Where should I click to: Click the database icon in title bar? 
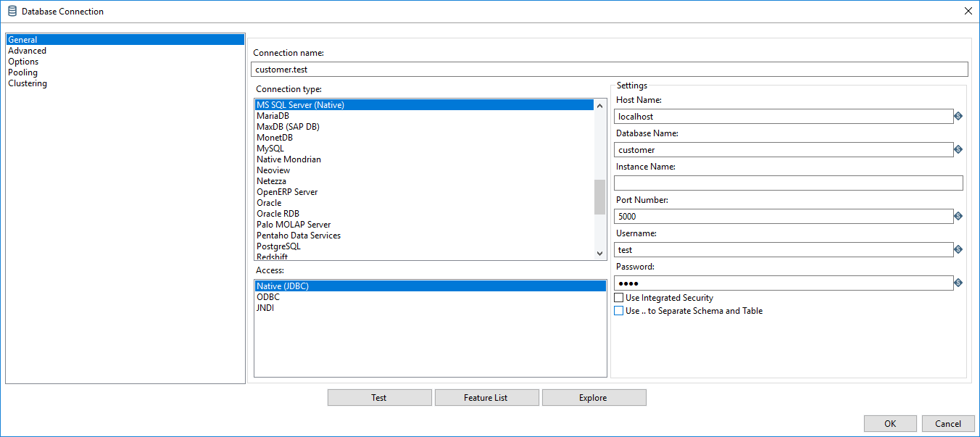coord(12,11)
